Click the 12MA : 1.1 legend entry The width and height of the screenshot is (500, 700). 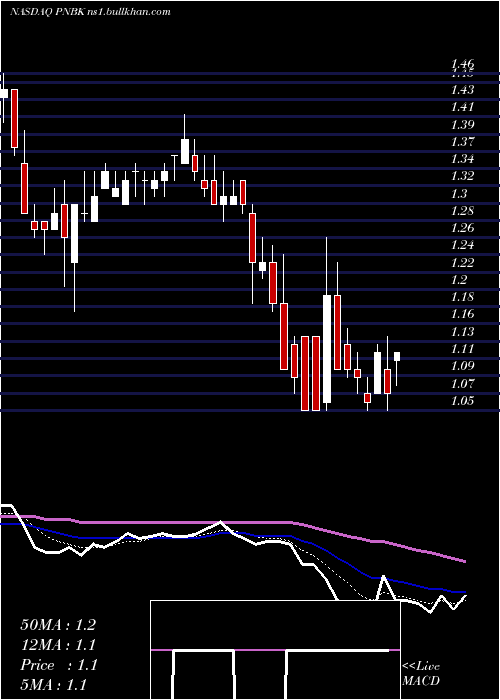pyautogui.click(x=58, y=645)
